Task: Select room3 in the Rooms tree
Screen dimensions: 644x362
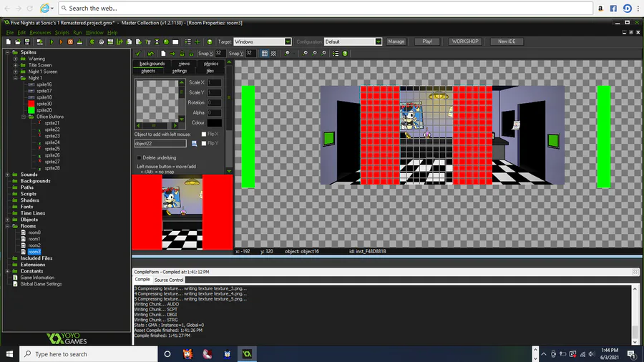Action: (x=34, y=252)
